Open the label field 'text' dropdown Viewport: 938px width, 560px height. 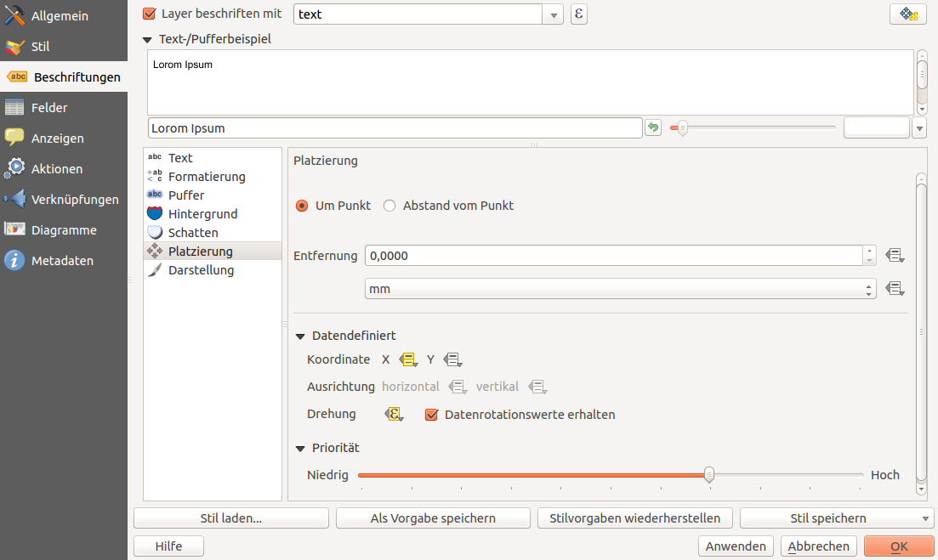554,14
